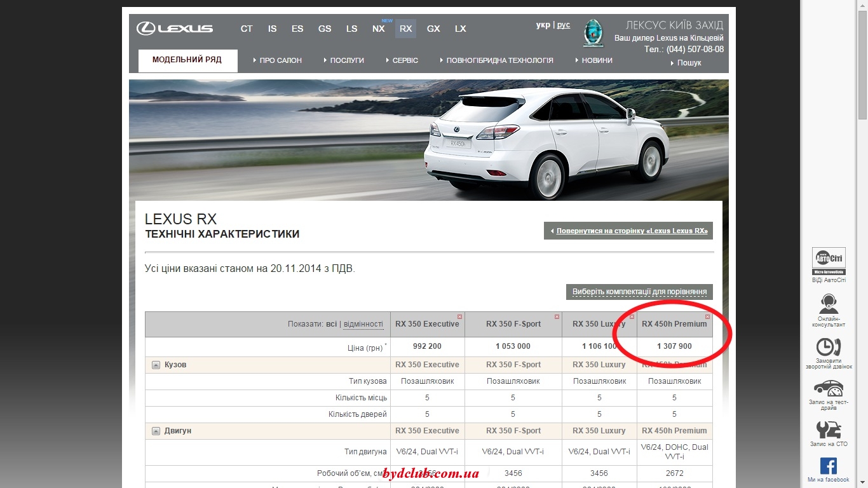Click the callback request clock-phone icon
The height and width of the screenshot is (488, 868).
(x=829, y=347)
